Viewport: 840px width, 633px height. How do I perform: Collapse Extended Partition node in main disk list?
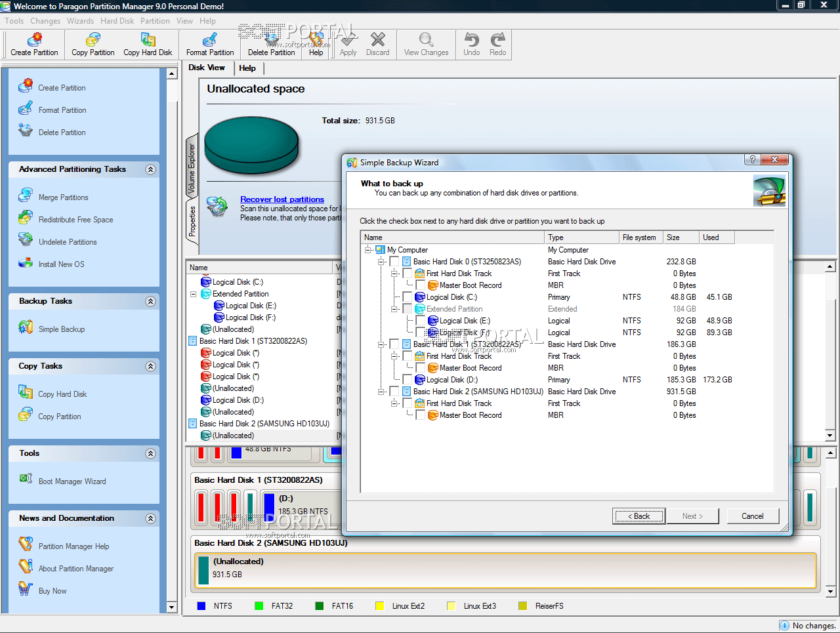[194, 294]
